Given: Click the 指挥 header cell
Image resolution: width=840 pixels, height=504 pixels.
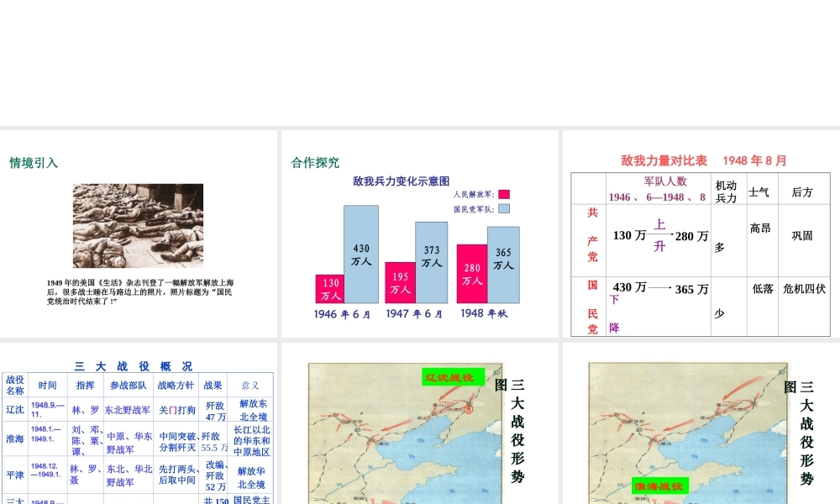Looking at the screenshot, I should point(85,385).
